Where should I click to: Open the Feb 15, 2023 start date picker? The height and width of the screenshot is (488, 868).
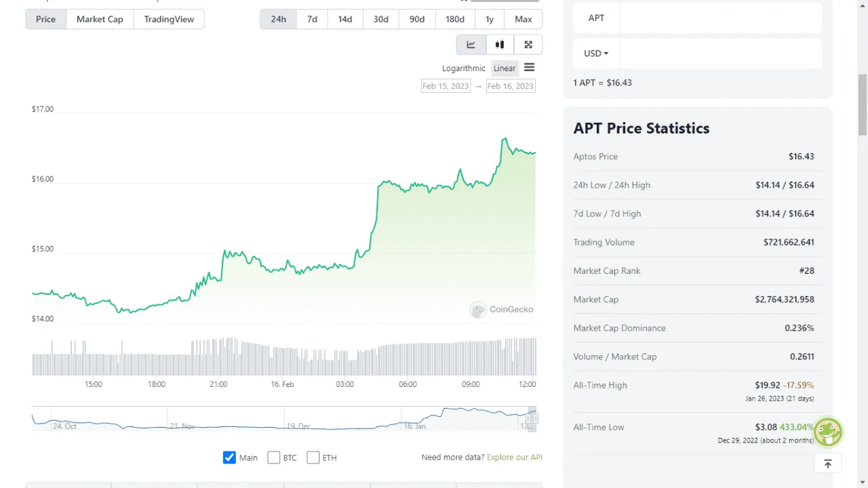(x=446, y=86)
